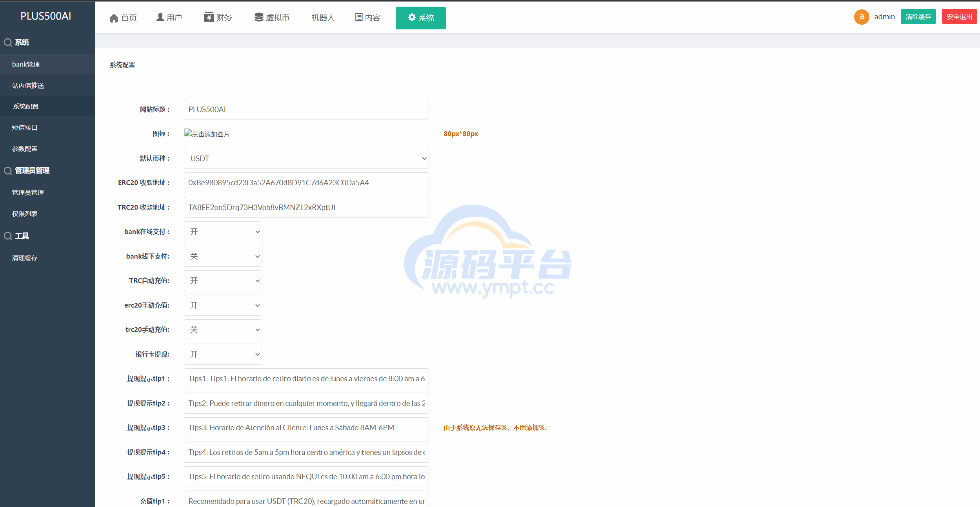Click the admin username text

coord(884,16)
